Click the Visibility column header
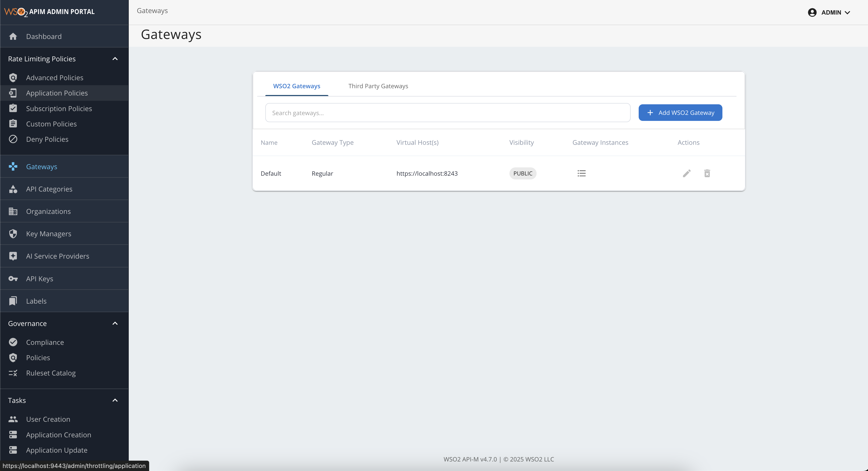Screen dimensions: 868x471 point(521,143)
